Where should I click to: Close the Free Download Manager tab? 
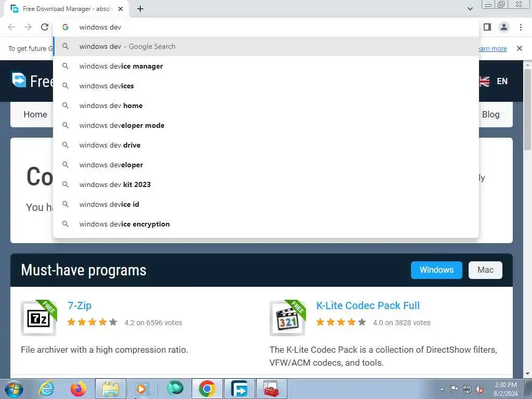[121, 9]
